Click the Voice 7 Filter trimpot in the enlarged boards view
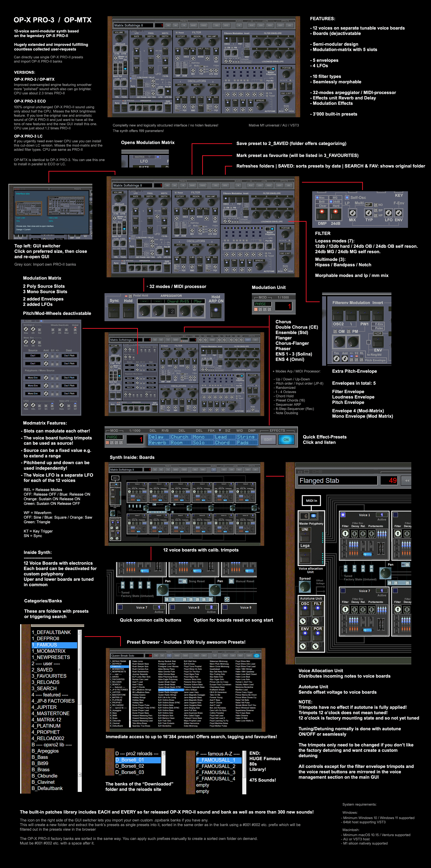431x868 pixels. pos(345,609)
